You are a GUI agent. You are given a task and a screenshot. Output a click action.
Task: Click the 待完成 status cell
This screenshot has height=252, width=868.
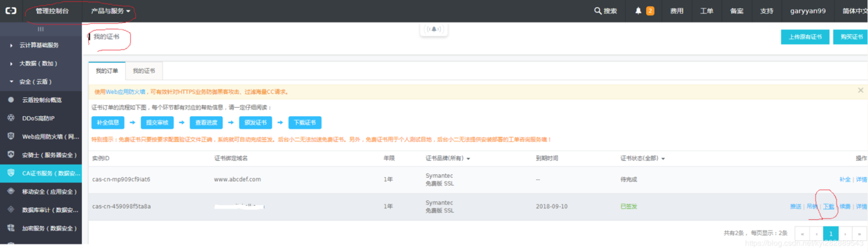tap(629, 179)
